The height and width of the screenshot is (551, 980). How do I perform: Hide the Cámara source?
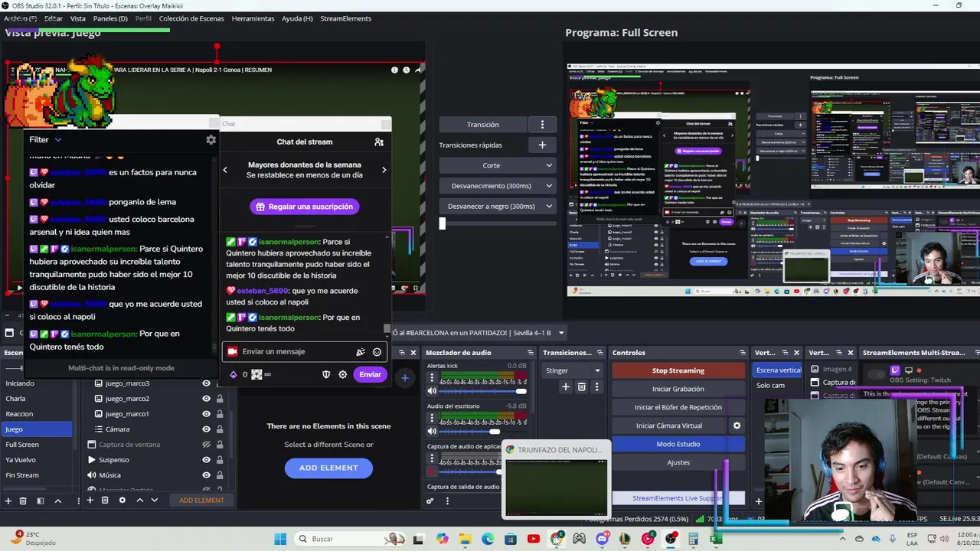point(206,429)
